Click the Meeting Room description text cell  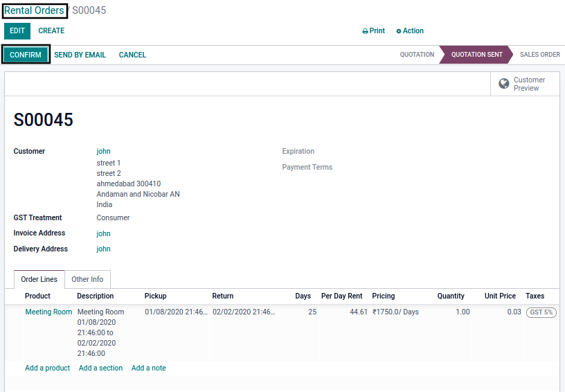click(101, 332)
